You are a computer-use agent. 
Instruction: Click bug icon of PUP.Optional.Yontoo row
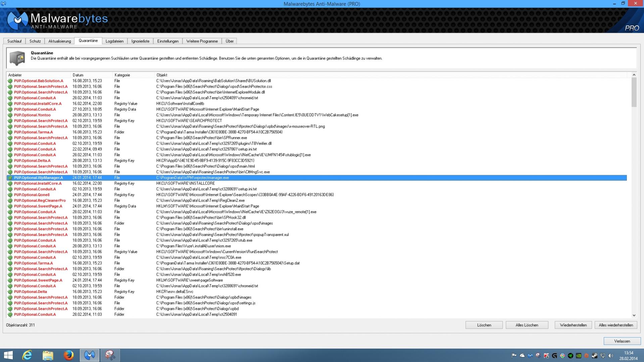click(x=10, y=115)
